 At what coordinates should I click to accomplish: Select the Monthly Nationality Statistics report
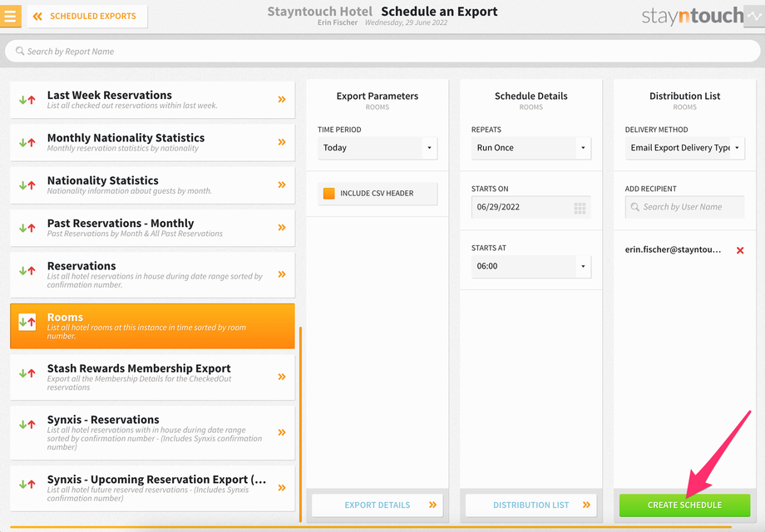tap(152, 142)
